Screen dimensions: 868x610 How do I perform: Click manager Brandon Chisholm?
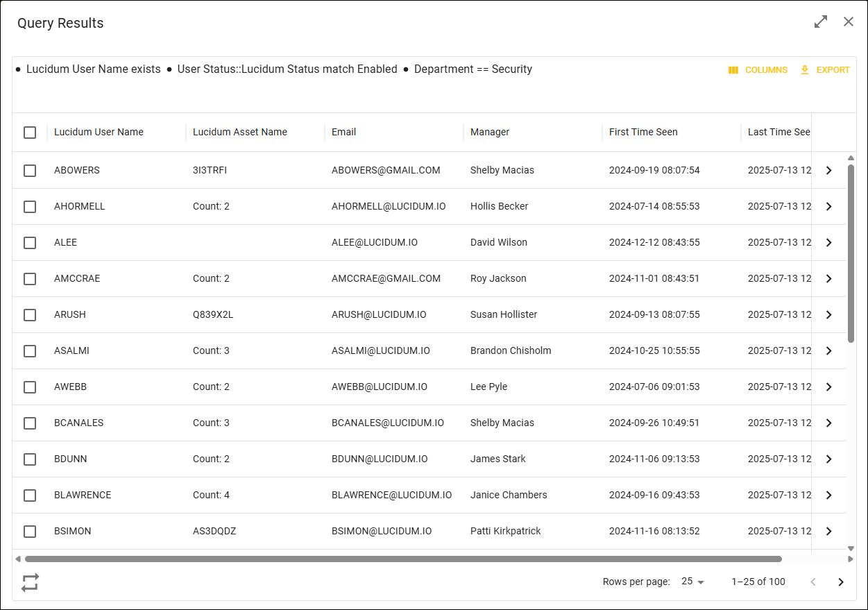click(511, 350)
